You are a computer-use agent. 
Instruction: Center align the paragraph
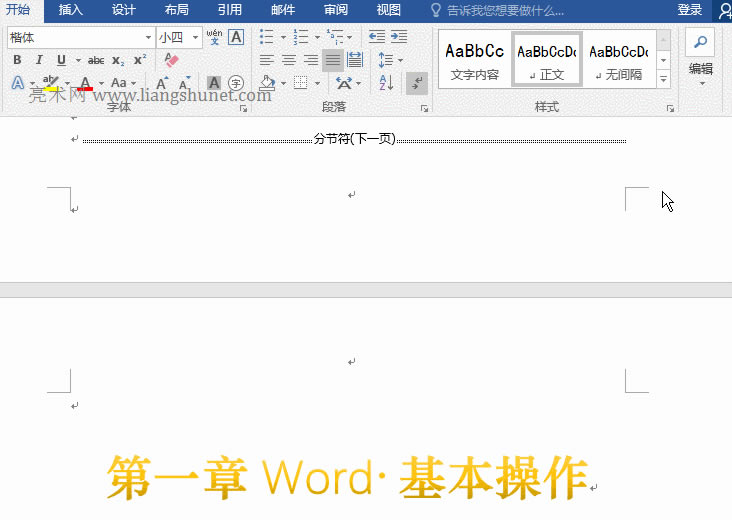tap(288, 60)
